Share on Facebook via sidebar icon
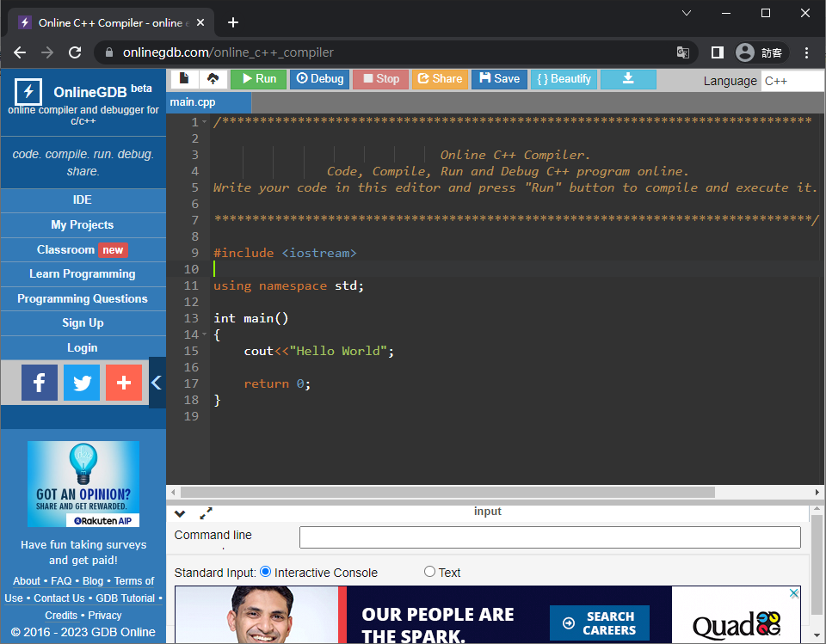 (x=40, y=383)
